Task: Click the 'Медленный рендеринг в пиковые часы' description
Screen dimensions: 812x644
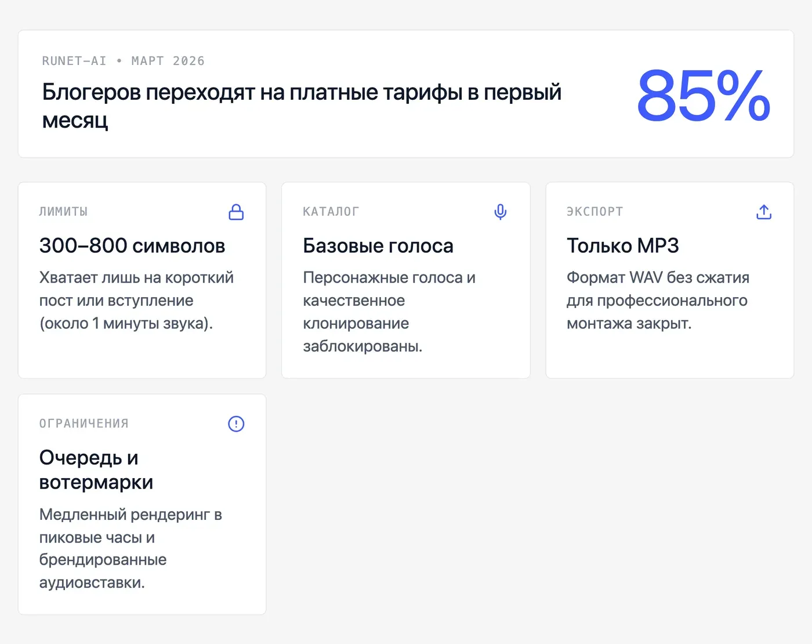Action: 130,548
